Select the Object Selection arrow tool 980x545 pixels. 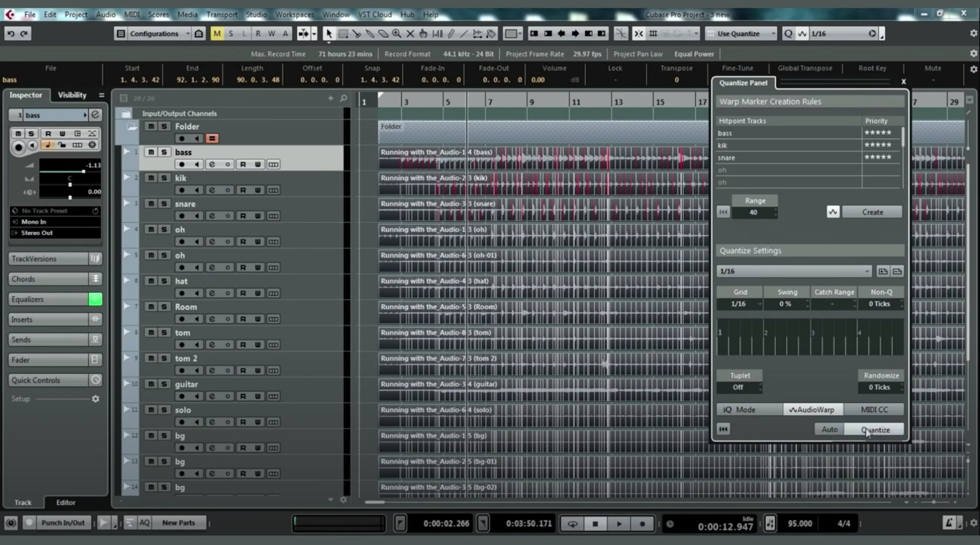[329, 34]
